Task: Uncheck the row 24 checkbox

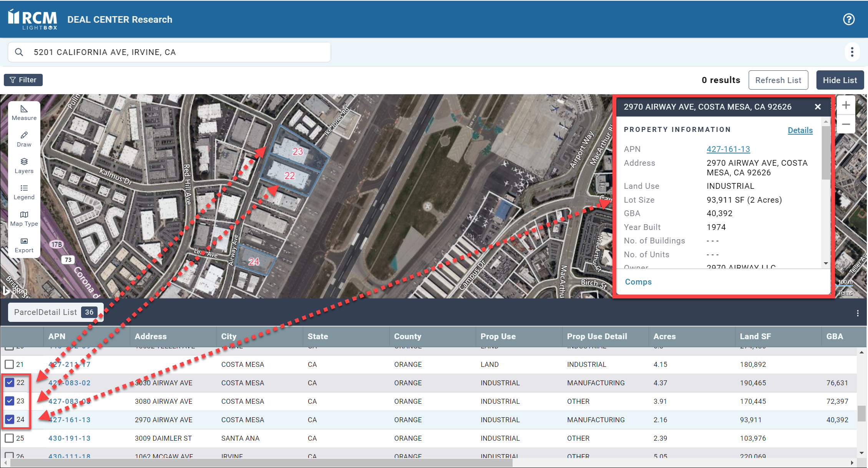Action: [x=10, y=420]
